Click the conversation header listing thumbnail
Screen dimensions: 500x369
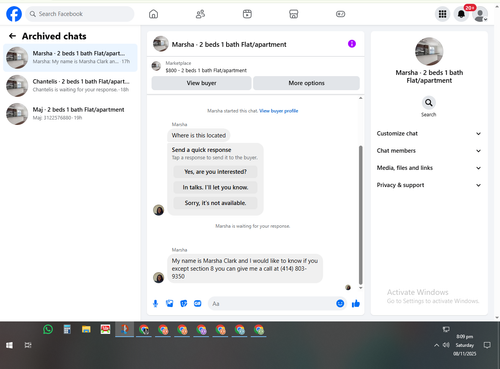coord(160,44)
